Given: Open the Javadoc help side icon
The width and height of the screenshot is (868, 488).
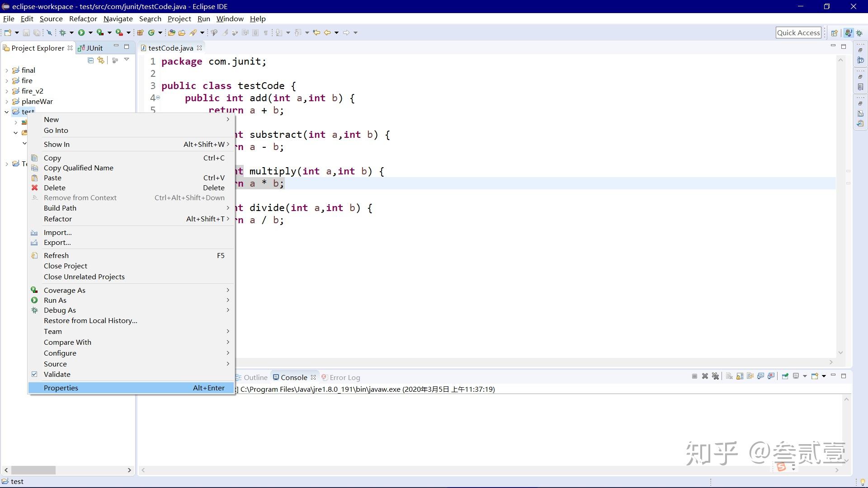Looking at the screenshot, I should 860,60.
